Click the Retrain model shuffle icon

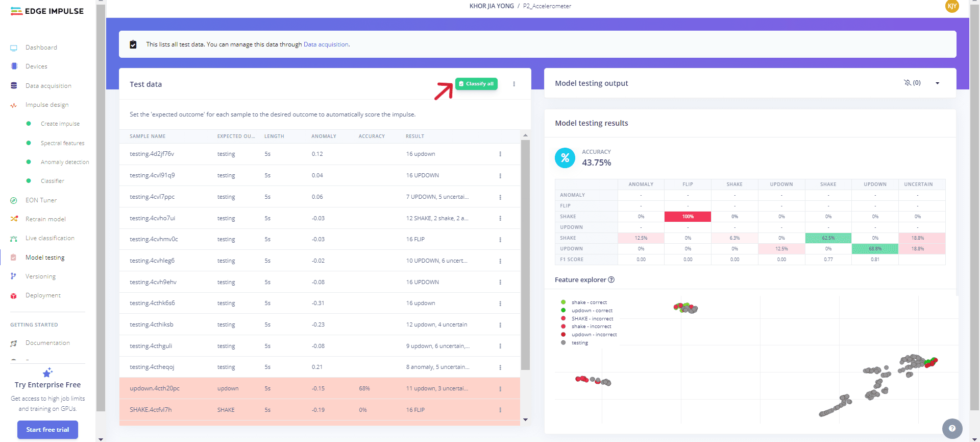(x=14, y=219)
